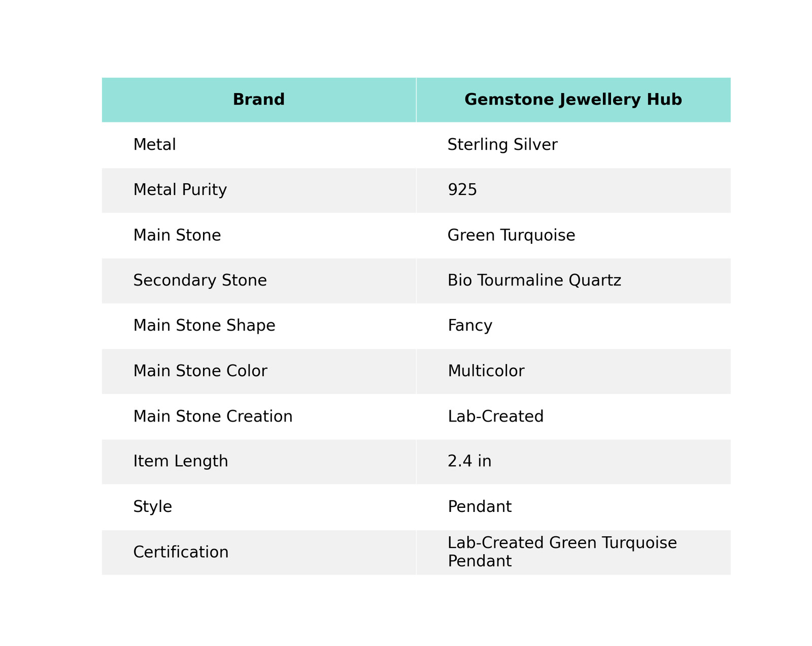
Task: Click the Item Length label
Action: coord(181,461)
